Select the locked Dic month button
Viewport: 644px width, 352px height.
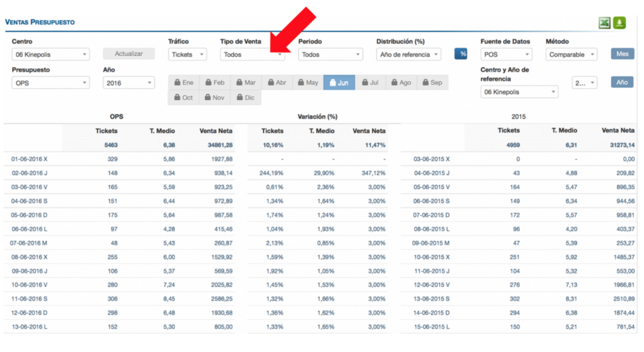coord(246,98)
